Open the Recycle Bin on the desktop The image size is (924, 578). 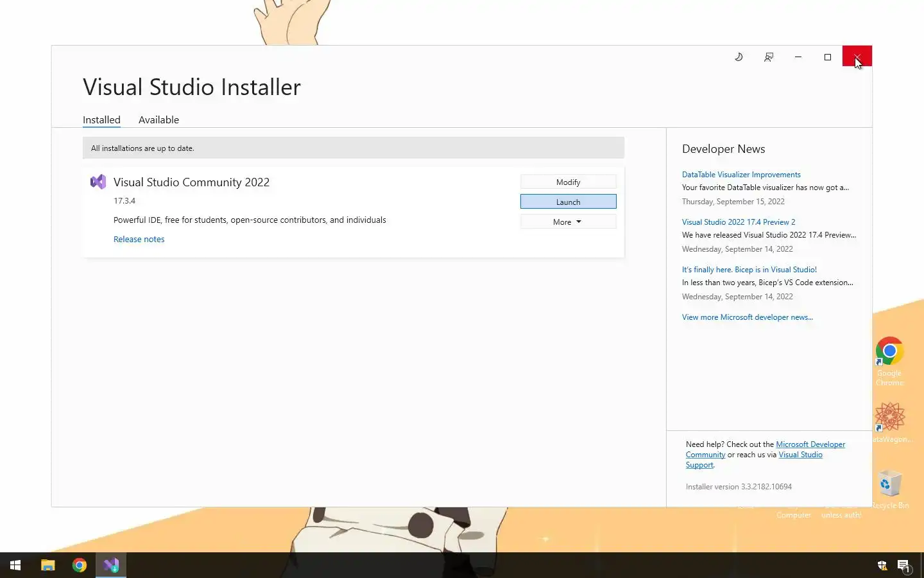click(x=889, y=489)
